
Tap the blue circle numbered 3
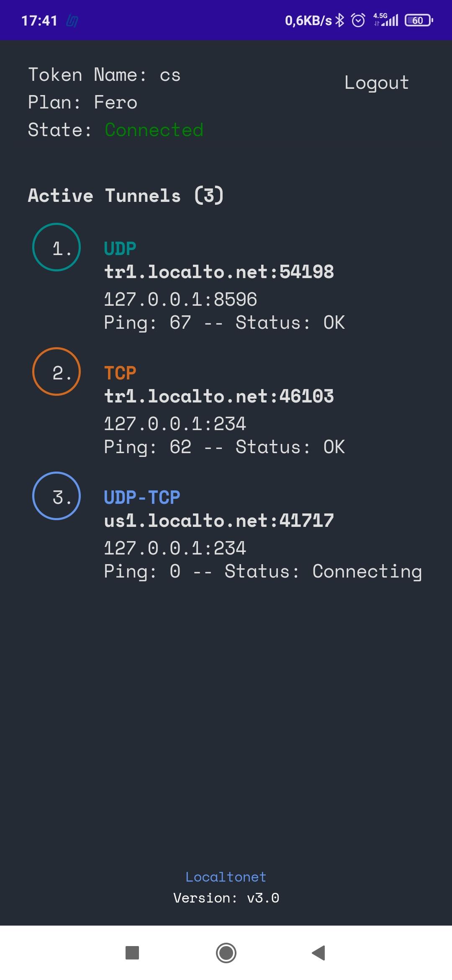click(56, 496)
